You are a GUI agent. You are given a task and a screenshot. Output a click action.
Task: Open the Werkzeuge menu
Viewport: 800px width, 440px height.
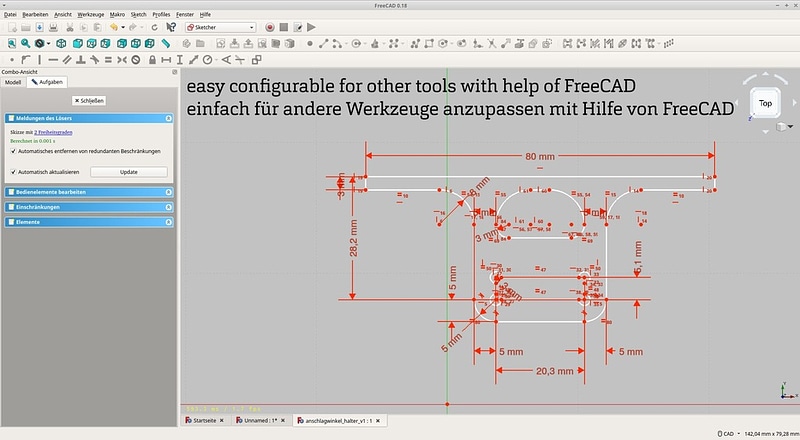click(90, 14)
